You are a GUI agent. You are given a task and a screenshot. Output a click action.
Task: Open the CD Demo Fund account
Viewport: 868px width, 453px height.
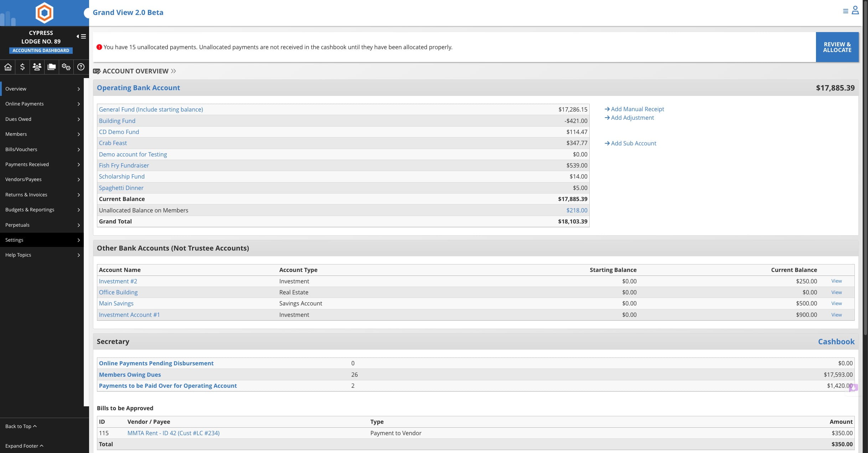click(119, 132)
